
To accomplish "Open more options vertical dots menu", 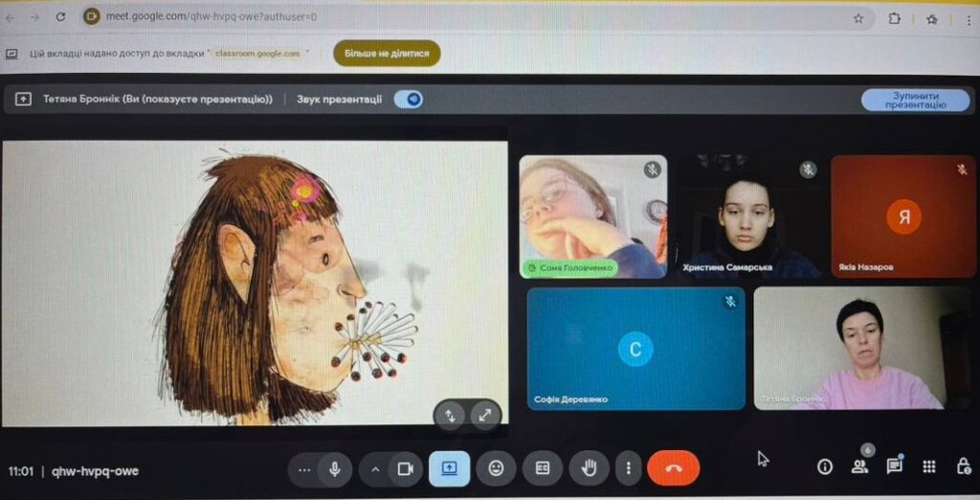I will point(628,468).
